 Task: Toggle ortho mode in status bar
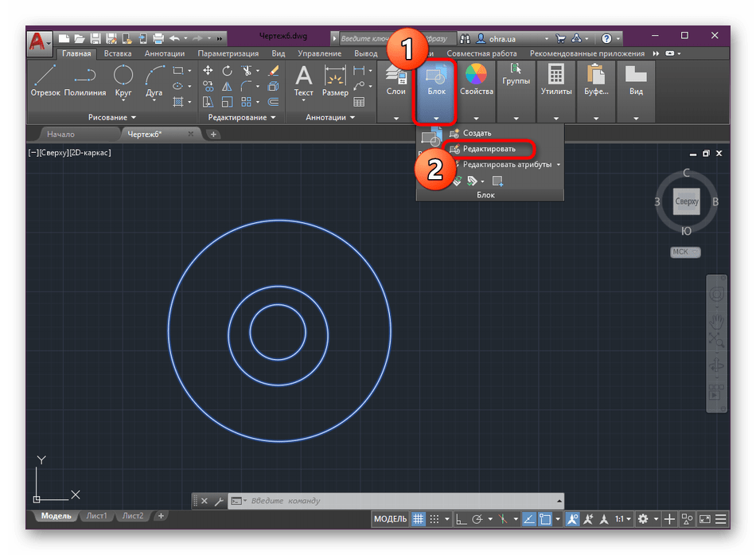coord(462,519)
